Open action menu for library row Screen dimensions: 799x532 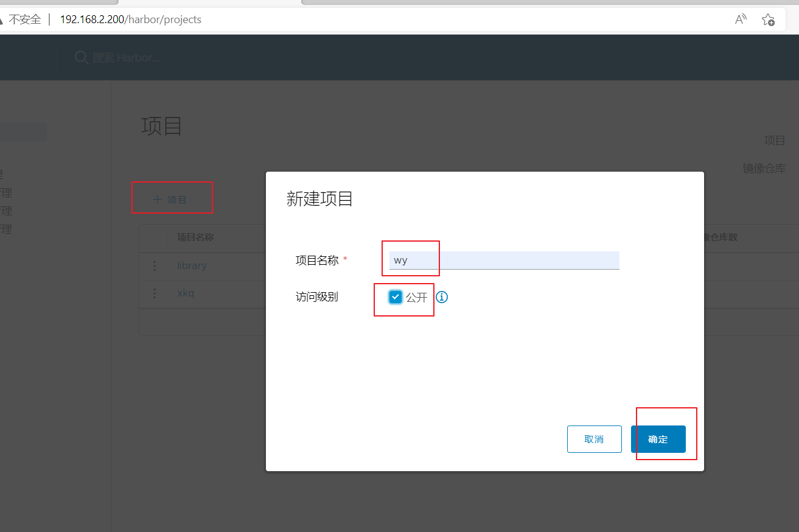click(x=154, y=266)
